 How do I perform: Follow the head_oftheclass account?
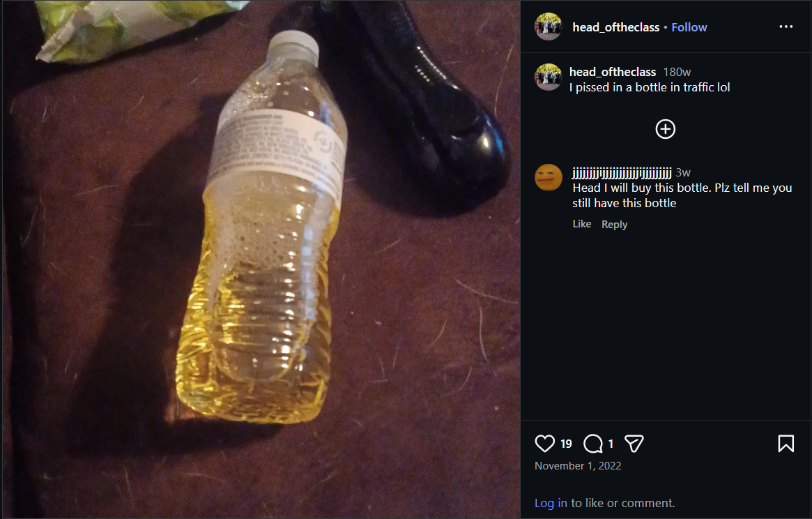(x=689, y=27)
